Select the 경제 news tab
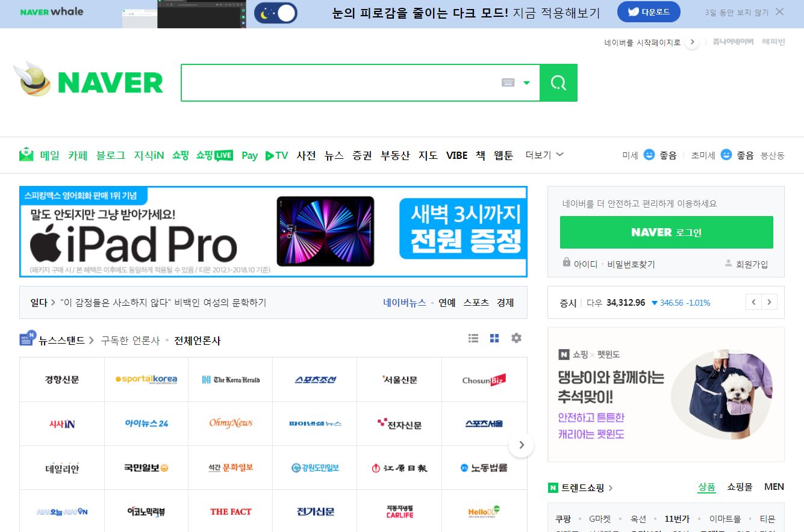 point(505,303)
